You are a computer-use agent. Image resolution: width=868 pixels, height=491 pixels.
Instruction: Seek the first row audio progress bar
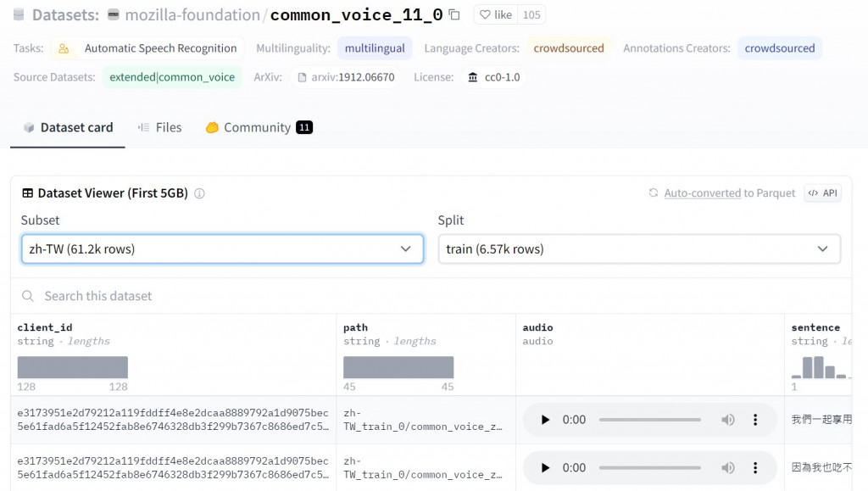pos(649,420)
